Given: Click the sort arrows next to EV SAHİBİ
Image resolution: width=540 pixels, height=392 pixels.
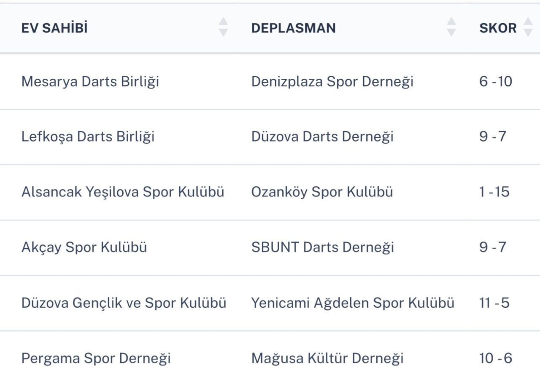Looking at the screenshot, I should pos(223,27).
